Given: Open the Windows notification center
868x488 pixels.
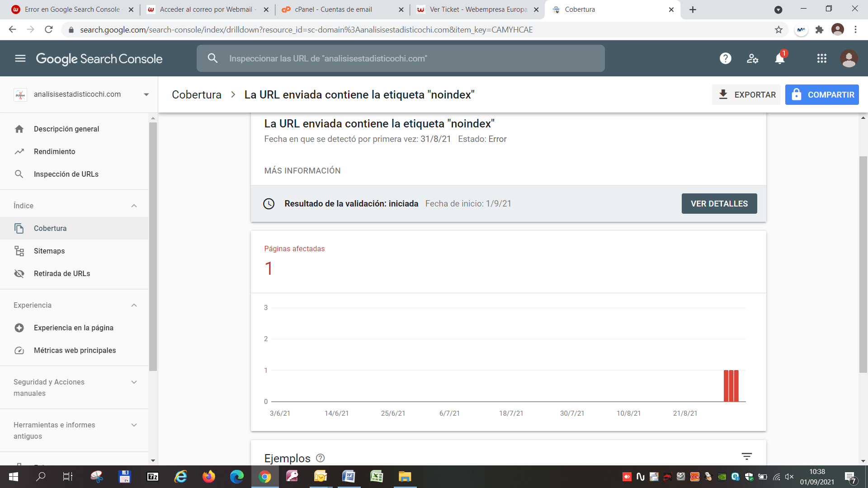Looking at the screenshot, I should [850, 477].
